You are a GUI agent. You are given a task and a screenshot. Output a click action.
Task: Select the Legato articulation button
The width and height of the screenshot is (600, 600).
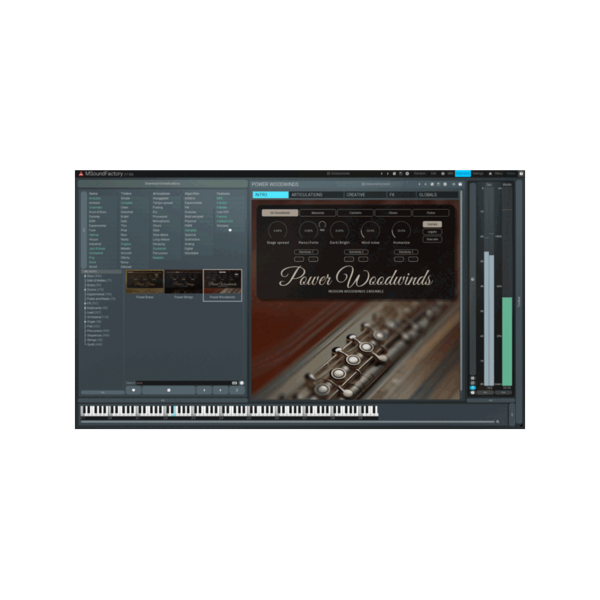(432, 232)
